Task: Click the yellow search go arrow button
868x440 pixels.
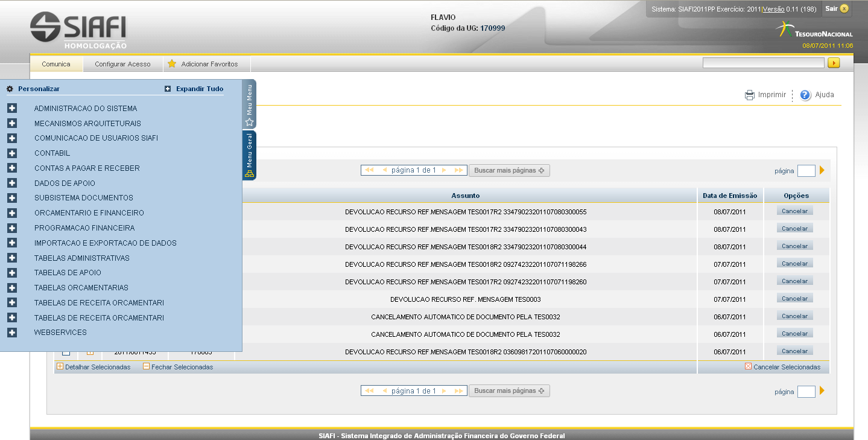Action: click(834, 63)
